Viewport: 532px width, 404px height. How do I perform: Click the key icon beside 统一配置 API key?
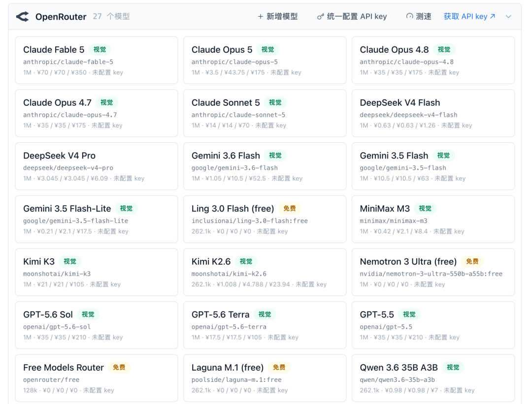320,17
